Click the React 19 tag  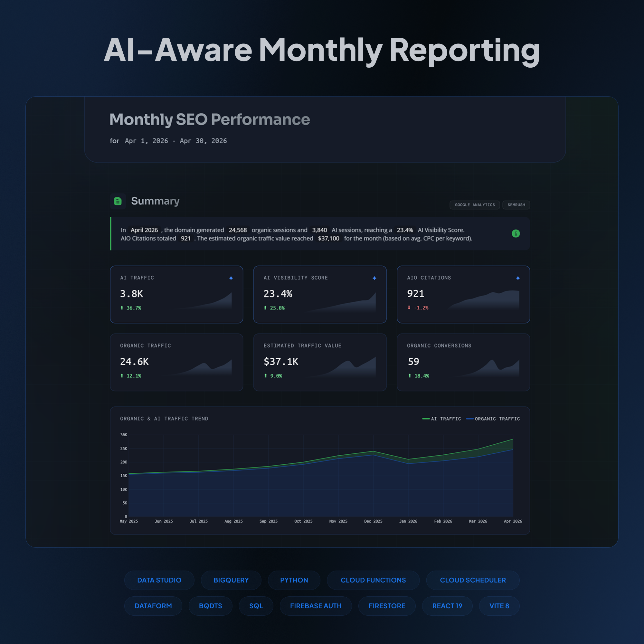pyautogui.click(x=447, y=606)
